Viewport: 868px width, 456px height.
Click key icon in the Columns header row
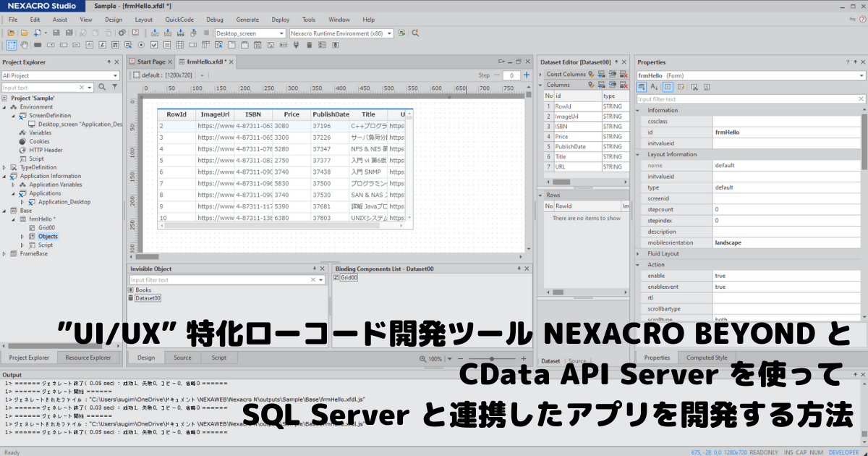[592, 85]
